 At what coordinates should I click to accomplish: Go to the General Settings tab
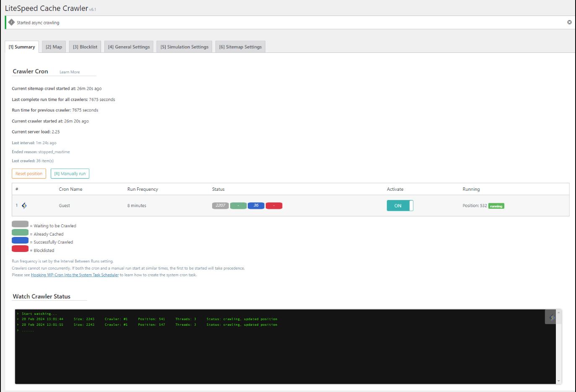click(129, 47)
